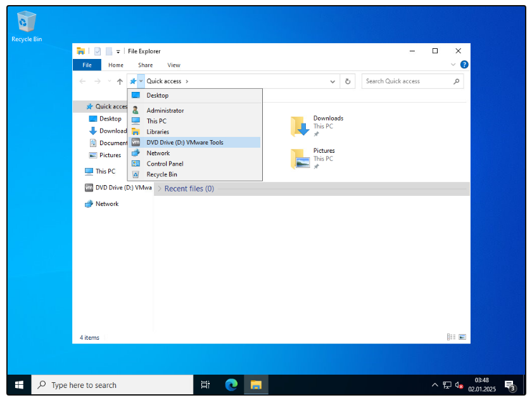Select Network in the dropdown list
The height and width of the screenshot is (400, 532).
pyautogui.click(x=194, y=153)
